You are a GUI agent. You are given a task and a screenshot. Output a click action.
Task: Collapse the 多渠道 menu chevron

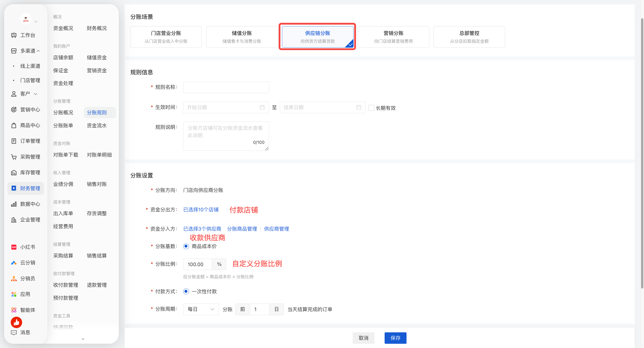(x=38, y=51)
